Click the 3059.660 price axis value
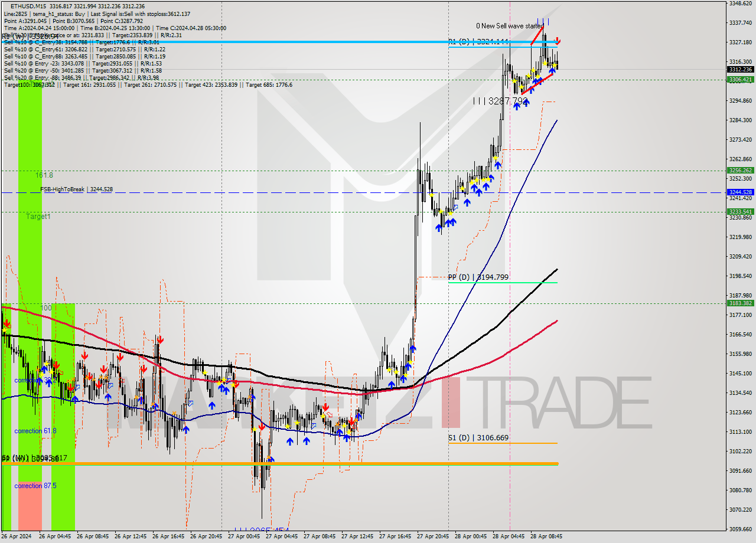Image resolution: width=756 pixels, height=543 pixels. [x=740, y=529]
